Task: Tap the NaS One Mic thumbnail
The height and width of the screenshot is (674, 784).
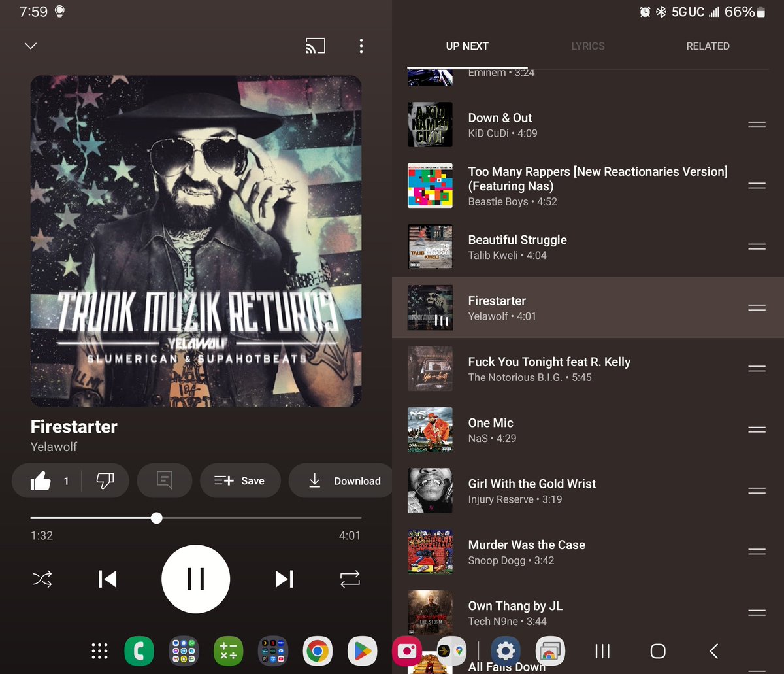Action: (430, 430)
